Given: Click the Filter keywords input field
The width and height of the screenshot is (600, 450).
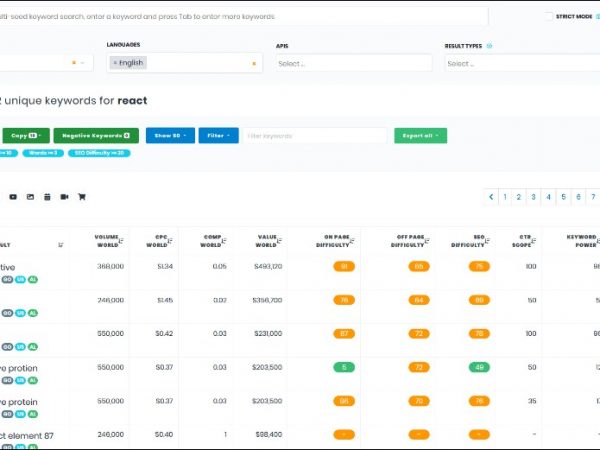Looking at the screenshot, I should tap(315, 135).
